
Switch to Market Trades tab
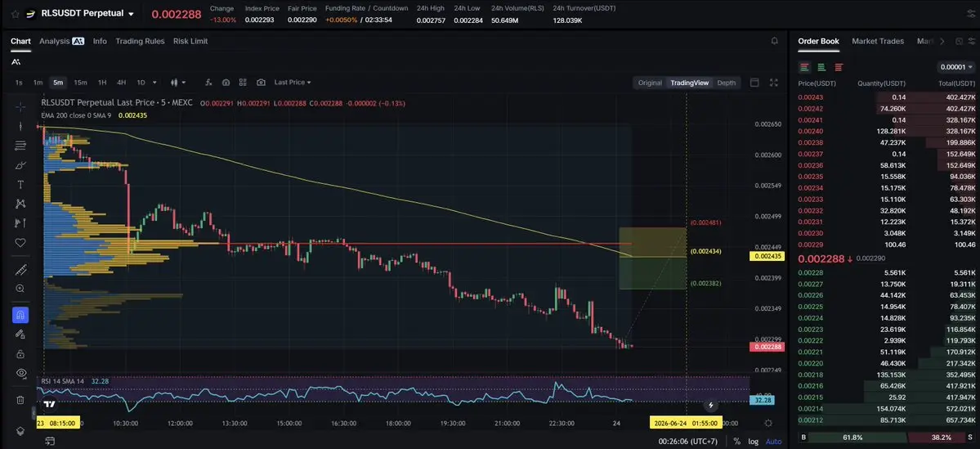(x=878, y=41)
